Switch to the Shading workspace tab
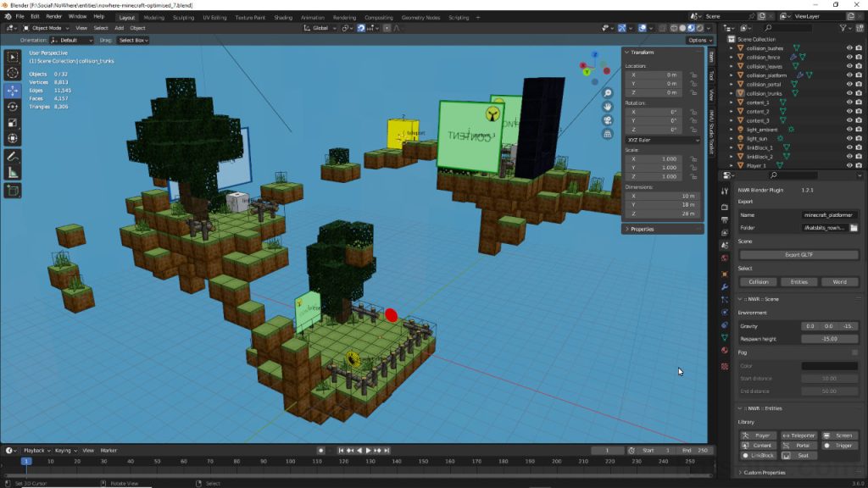Viewport: 868px width, 488px height. (283, 16)
